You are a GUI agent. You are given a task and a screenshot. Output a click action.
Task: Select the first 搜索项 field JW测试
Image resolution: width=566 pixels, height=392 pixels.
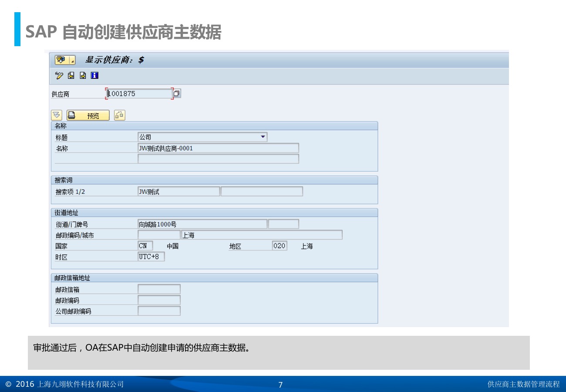[179, 192]
